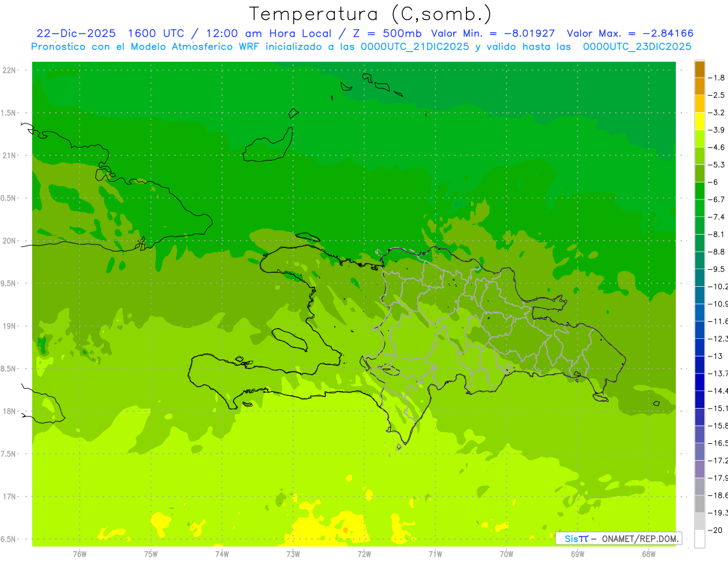Click the "-6" colorbar label

click(714, 182)
